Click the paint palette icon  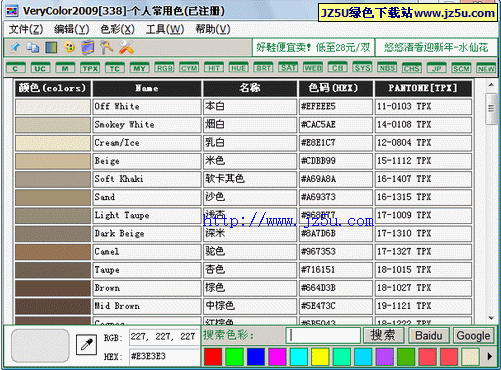(69, 47)
